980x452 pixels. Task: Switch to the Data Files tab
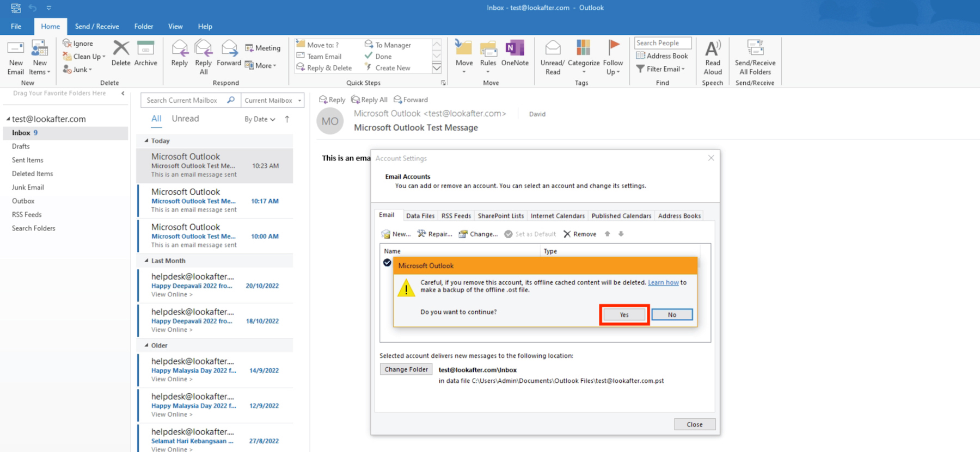click(x=420, y=216)
